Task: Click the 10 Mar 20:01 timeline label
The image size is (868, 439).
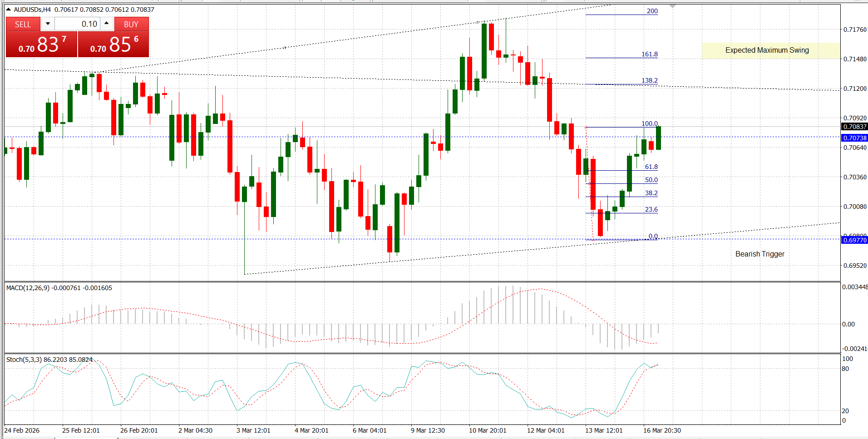Action: pyautogui.click(x=488, y=430)
